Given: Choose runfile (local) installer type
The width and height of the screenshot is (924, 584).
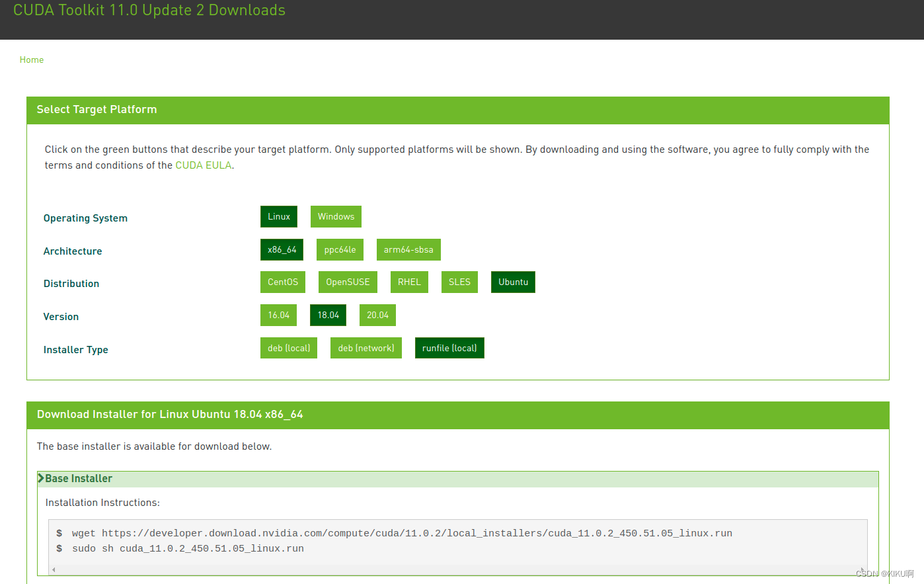Looking at the screenshot, I should pyautogui.click(x=449, y=348).
